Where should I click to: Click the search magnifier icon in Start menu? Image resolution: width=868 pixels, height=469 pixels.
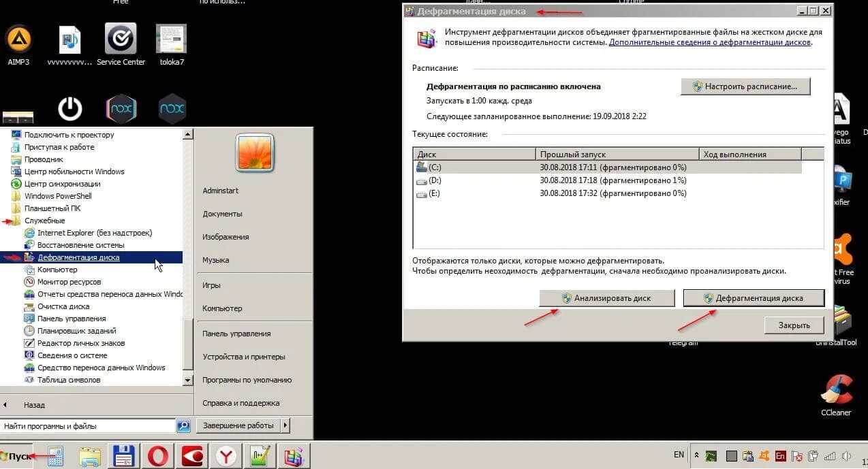(183, 426)
